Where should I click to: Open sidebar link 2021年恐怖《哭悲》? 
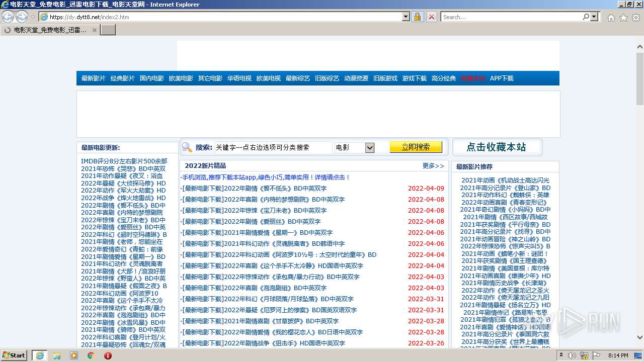(123, 169)
